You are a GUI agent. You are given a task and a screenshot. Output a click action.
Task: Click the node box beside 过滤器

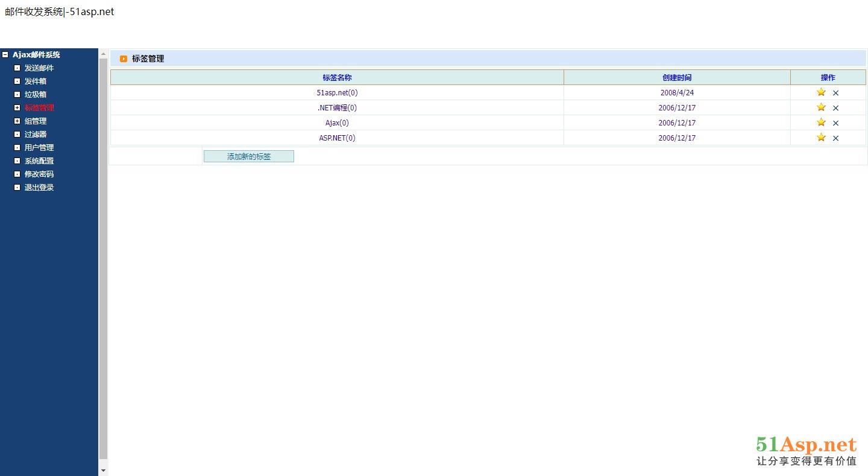[17, 134]
